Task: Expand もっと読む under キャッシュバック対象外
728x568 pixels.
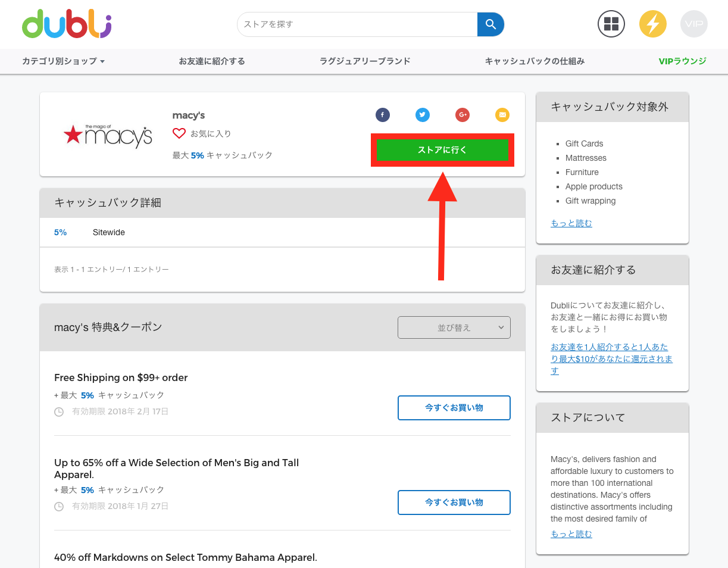Action: [x=571, y=223]
